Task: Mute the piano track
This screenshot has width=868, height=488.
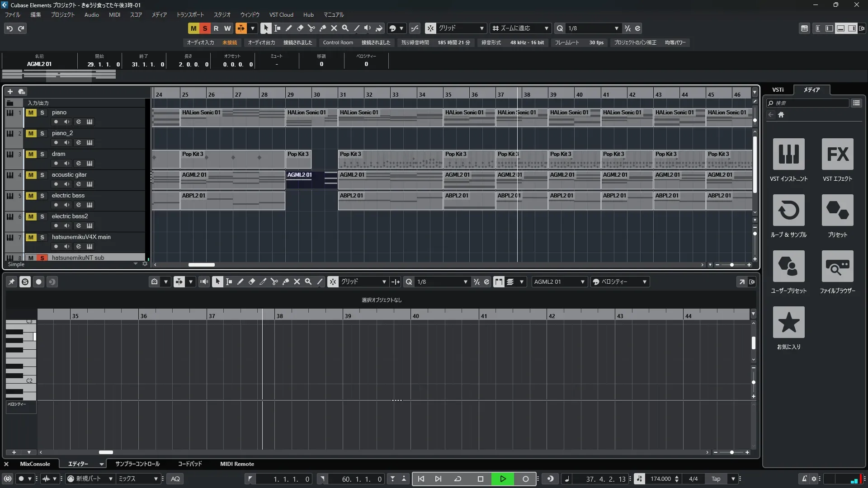Action: point(31,113)
